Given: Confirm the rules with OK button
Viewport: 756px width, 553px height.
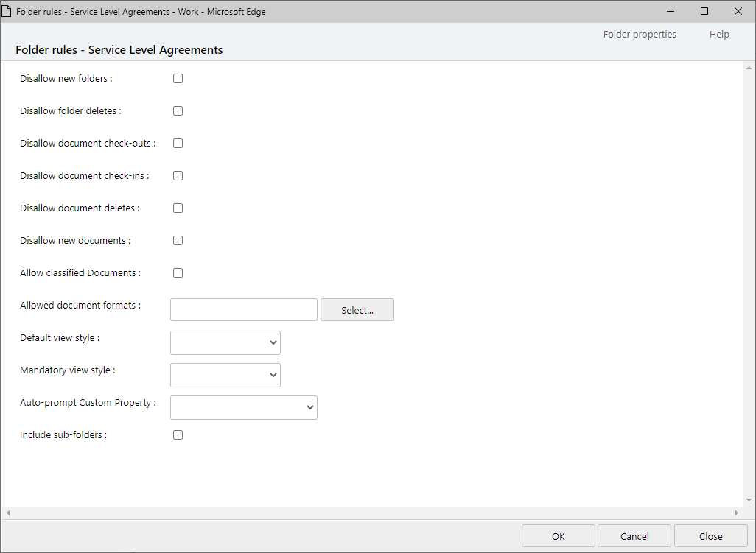Looking at the screenshot, I should click(x=558, y=536).
